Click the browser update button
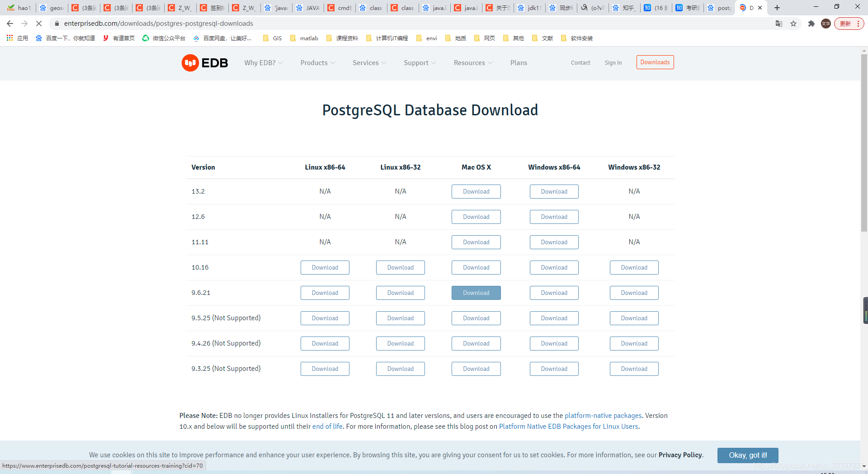Screen dimensions: 868x474 coord(849,24)
